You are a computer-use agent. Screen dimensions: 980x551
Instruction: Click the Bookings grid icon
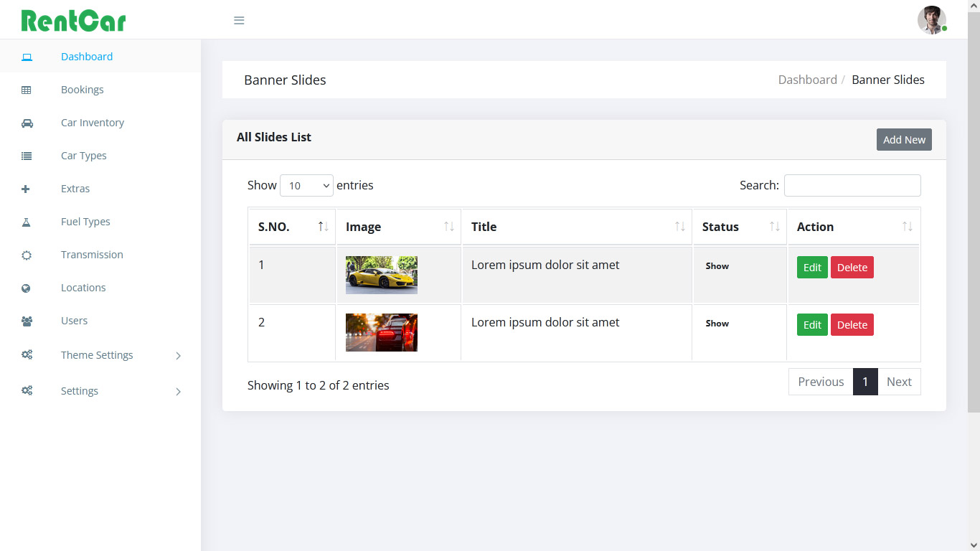coord(27,89)
